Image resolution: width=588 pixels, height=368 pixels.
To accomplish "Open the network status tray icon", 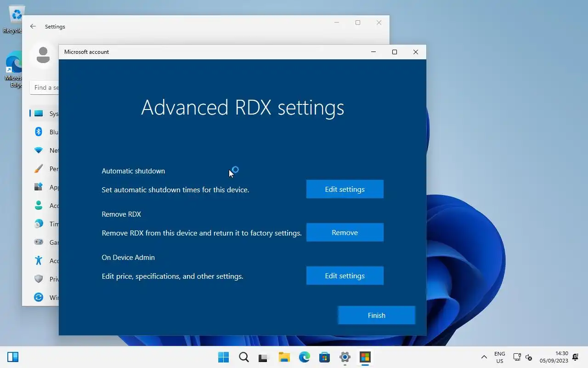I will [517, 357].
